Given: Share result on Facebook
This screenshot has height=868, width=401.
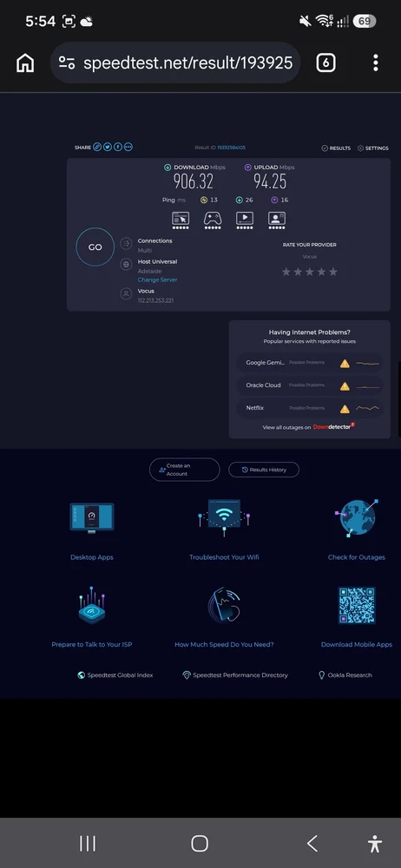Looking at the screenshot, I should 118,147.
